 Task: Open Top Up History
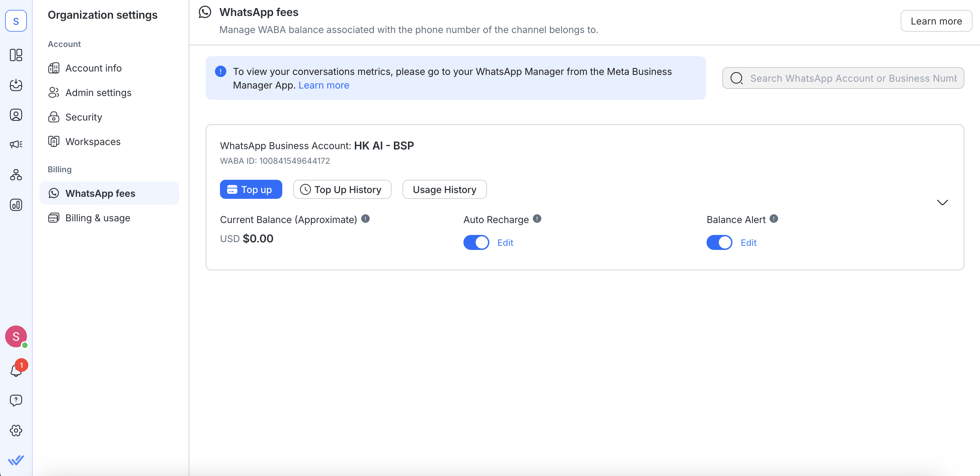(x=342, y=190)
